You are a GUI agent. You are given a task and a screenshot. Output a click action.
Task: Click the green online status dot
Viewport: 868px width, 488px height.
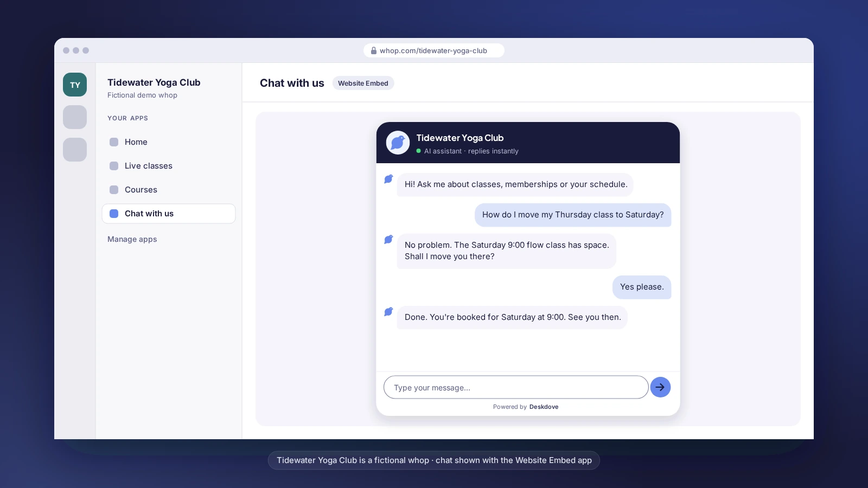[419, 151]
